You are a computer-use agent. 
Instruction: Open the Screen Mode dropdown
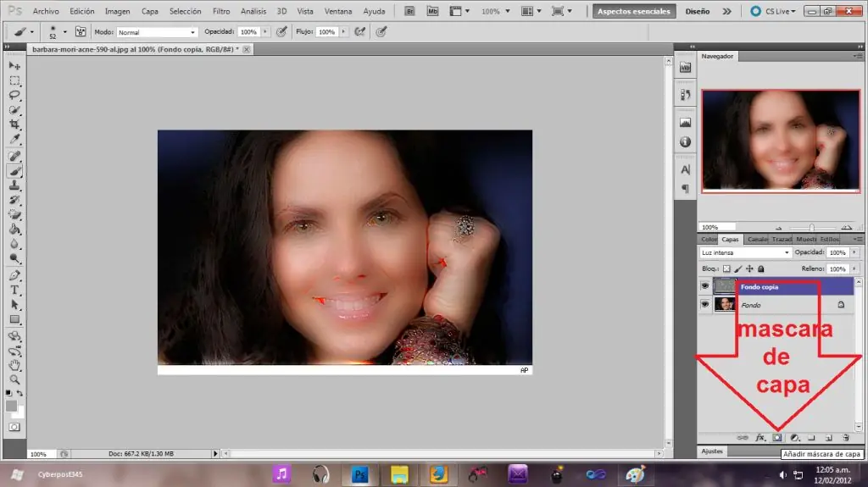563,11
